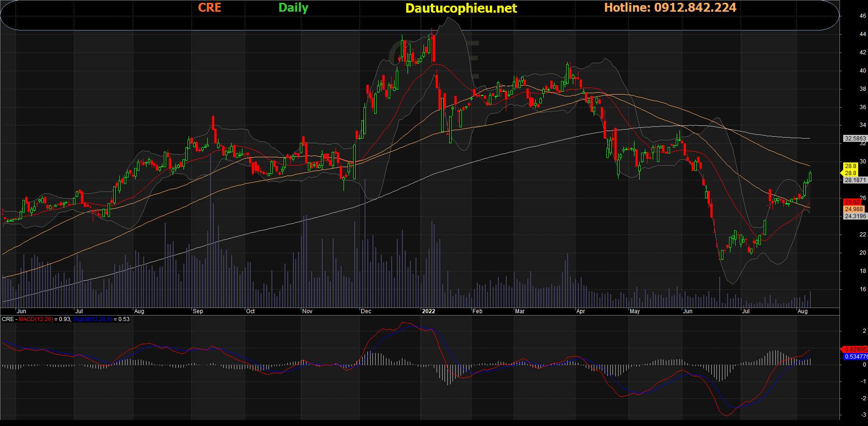Select the red 25.62 price tag
Viewport: 868px width, 426px height.
853,202
